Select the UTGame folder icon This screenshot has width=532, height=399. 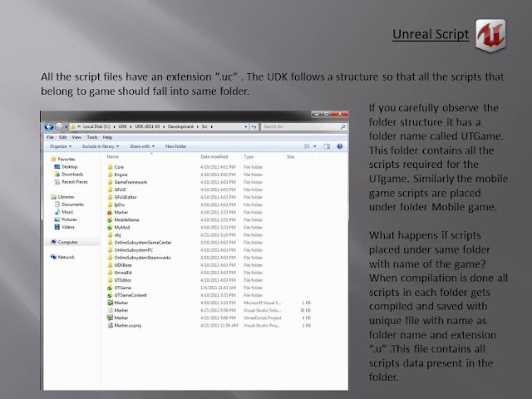[110, 288]
